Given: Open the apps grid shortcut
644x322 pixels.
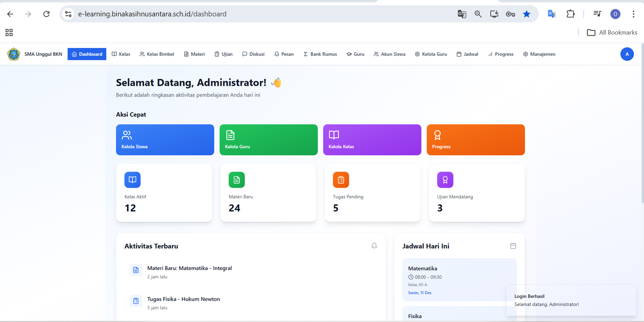Looking at the screenshot, I should pos(9,33).
